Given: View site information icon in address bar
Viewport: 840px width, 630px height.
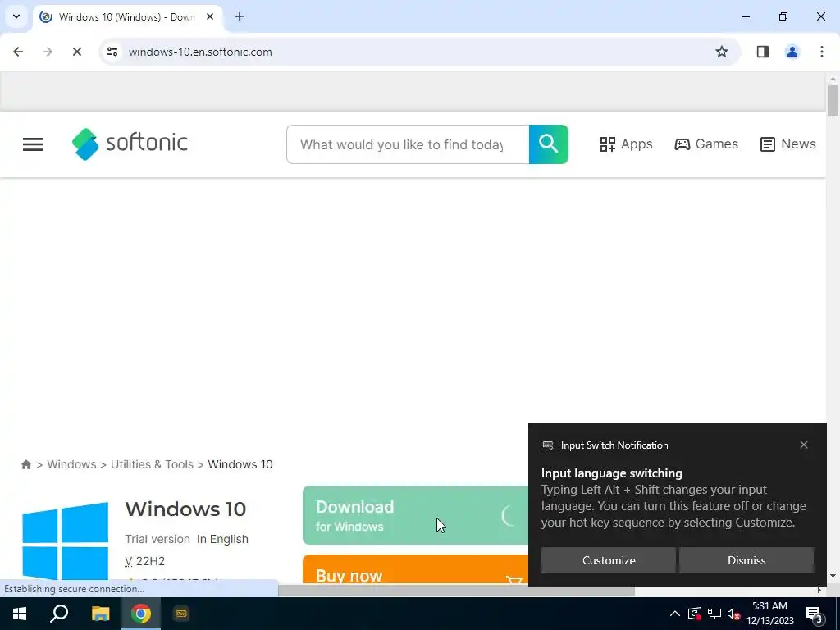Looking at the screenshot, I should [112, 52].
